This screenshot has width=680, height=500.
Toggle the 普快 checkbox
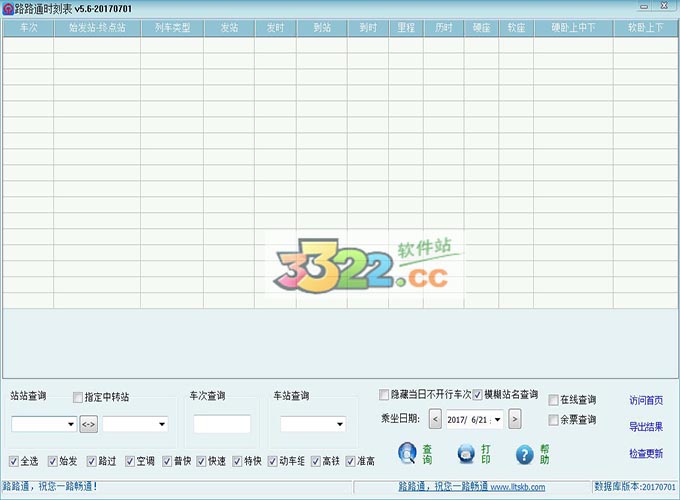[x=167, y=461]
